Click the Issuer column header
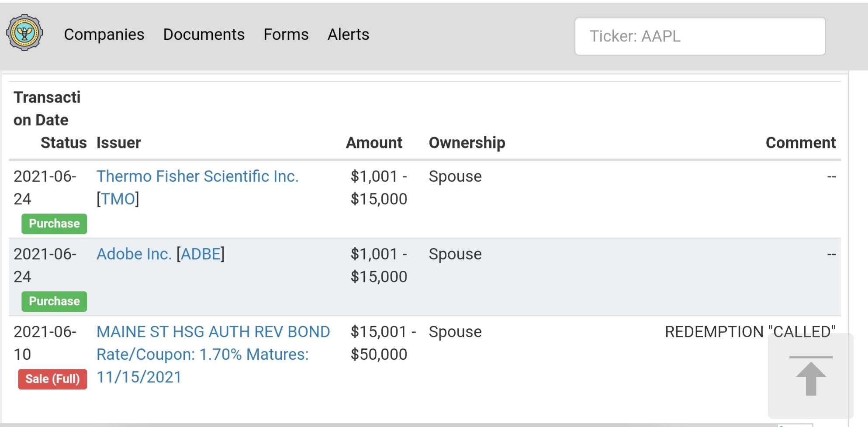Screen dimensions: 868x427 118,143
